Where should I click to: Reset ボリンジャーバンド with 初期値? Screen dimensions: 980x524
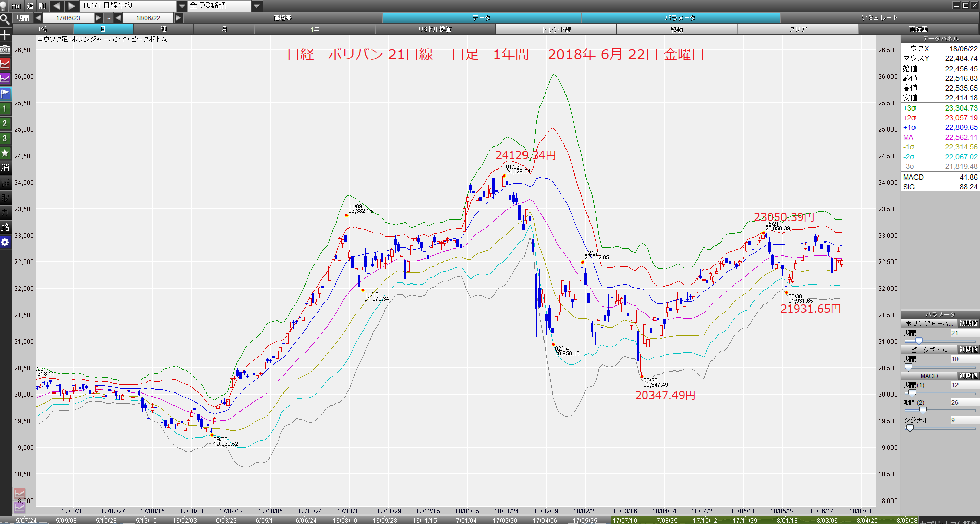pyautogui.click(x=968, y=323)
